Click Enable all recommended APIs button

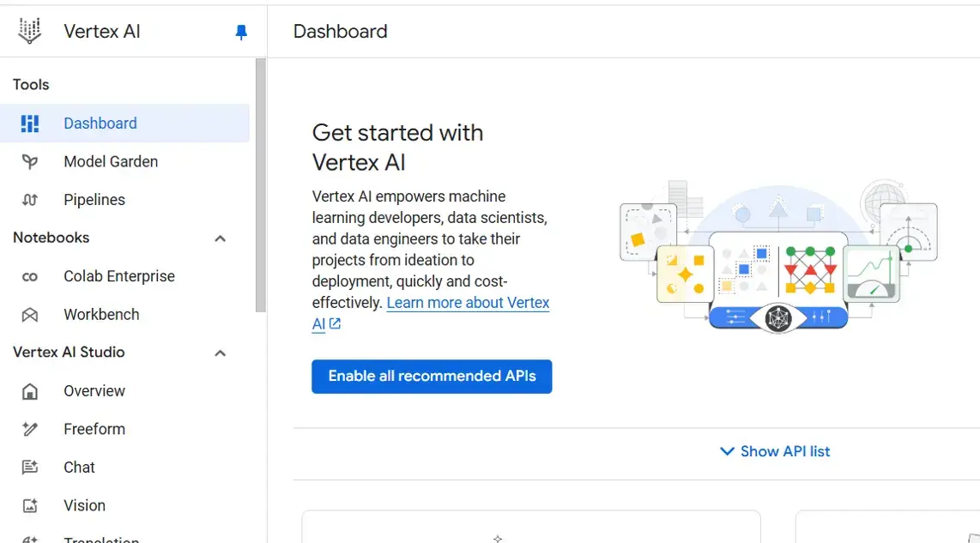coord(432,377)
